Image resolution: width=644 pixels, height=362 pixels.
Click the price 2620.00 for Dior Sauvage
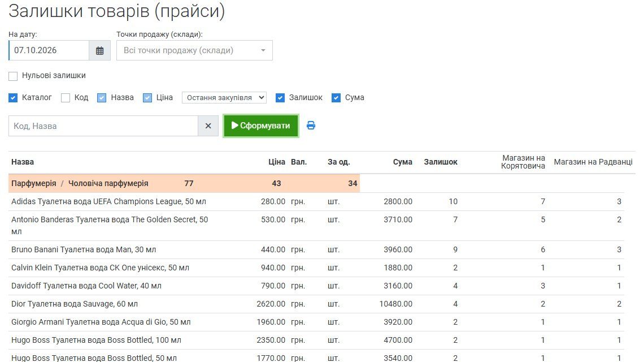tap(271, 304)
